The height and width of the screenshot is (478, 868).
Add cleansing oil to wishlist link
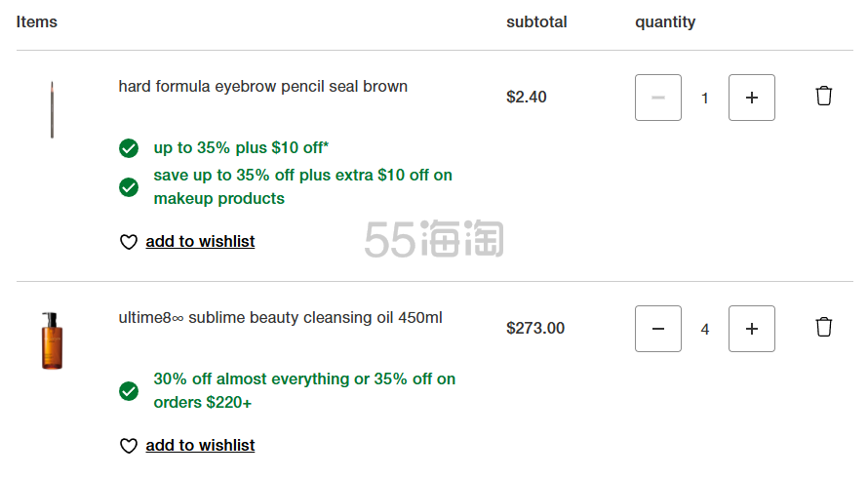point(200,446)
